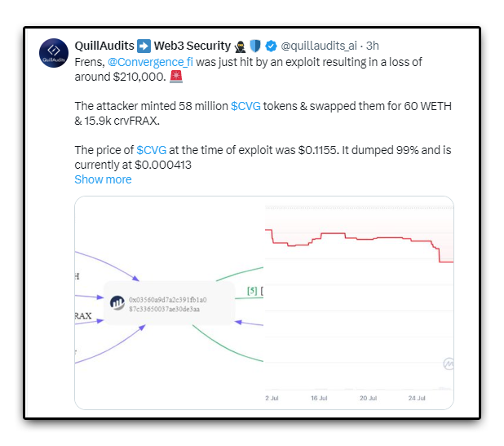Open the red price chart image
504x446 pixels.
click(x=359, y=302)
